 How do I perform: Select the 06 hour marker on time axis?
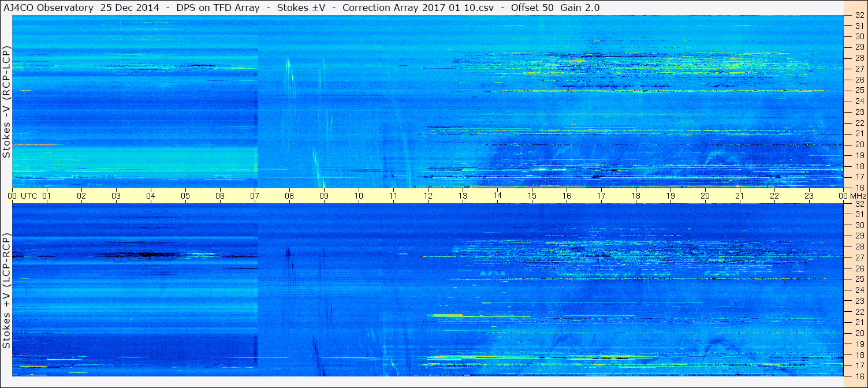coord(220,196)
